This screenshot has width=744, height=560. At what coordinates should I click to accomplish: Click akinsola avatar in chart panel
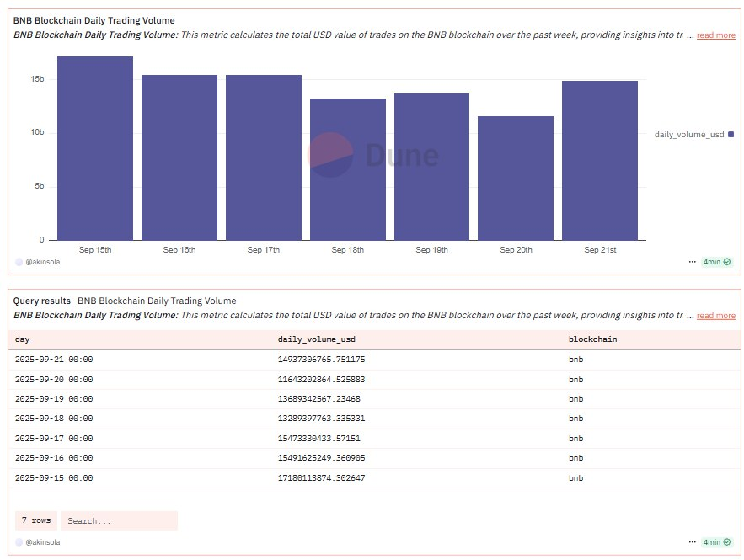(x=19, y=262)
